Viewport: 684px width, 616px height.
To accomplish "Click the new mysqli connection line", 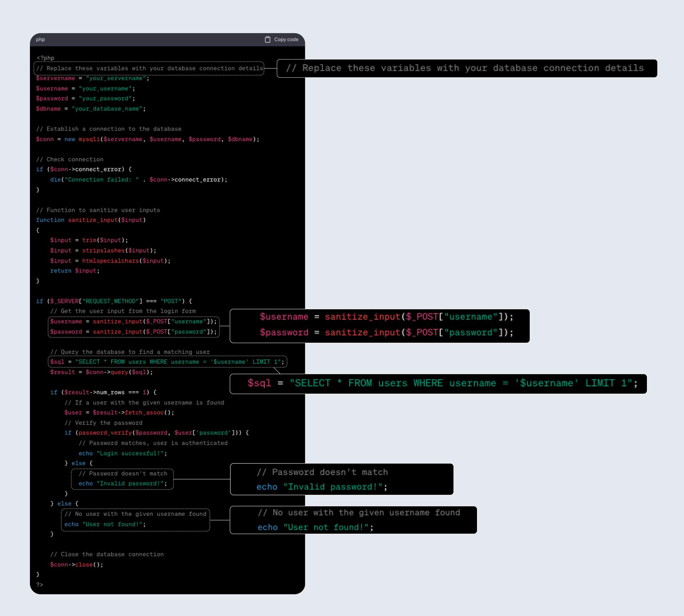I will 147,139.
